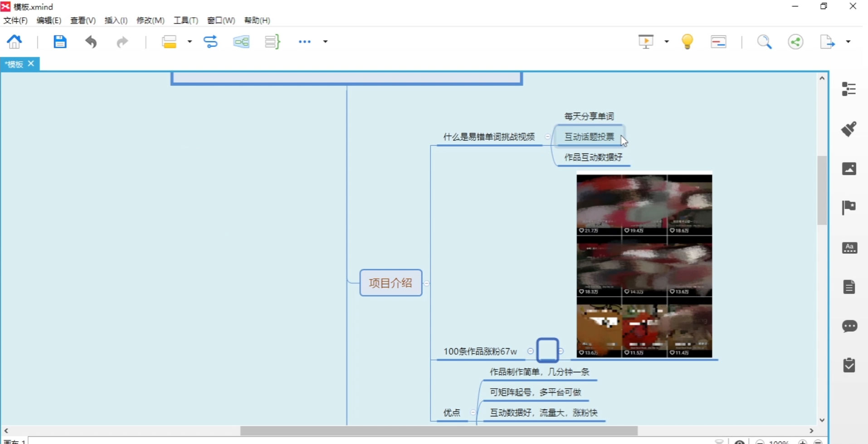This screenshot has height=444, width=868.
Task: Collapse the 优点 branch with its minus toggle
Action: [x=472, y=413]
